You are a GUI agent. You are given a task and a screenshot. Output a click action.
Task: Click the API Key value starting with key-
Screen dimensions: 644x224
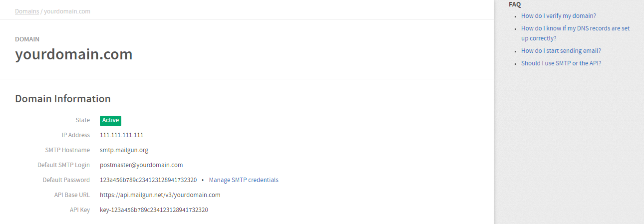[154, 210]
